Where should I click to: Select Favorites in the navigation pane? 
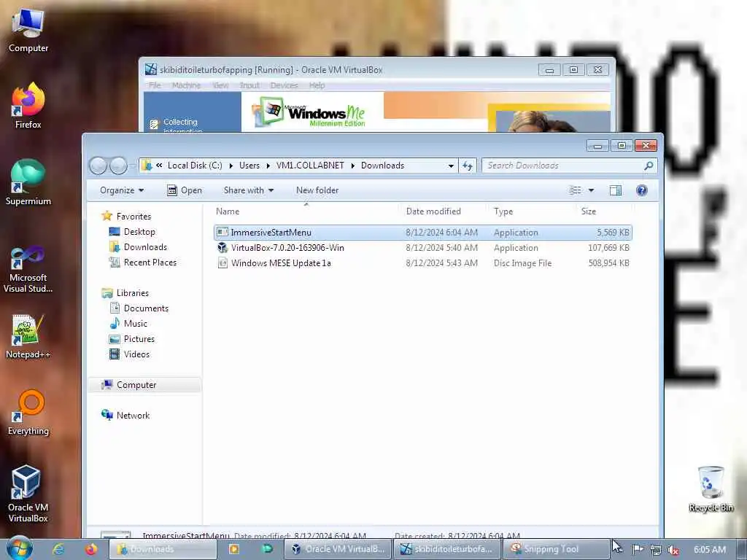pos(127,216)
